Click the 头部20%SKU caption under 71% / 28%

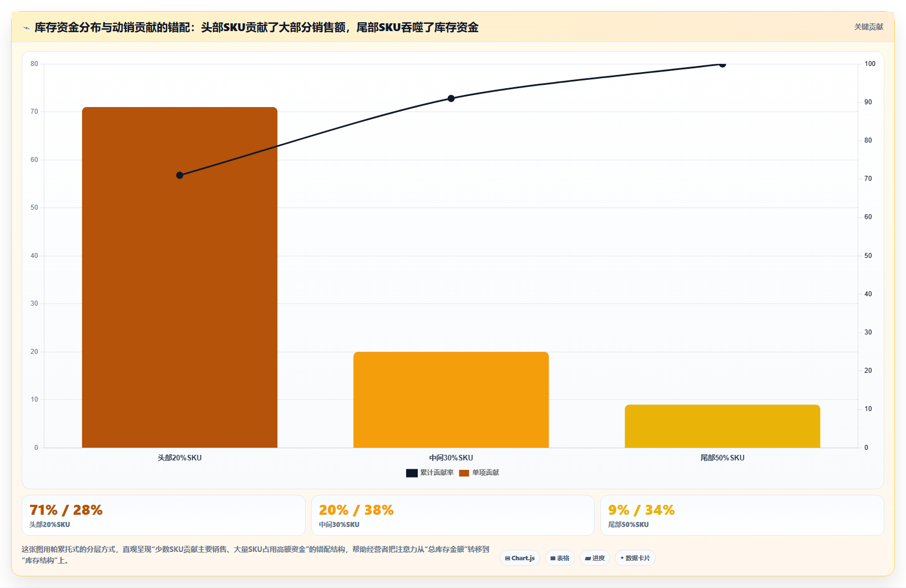49,524
